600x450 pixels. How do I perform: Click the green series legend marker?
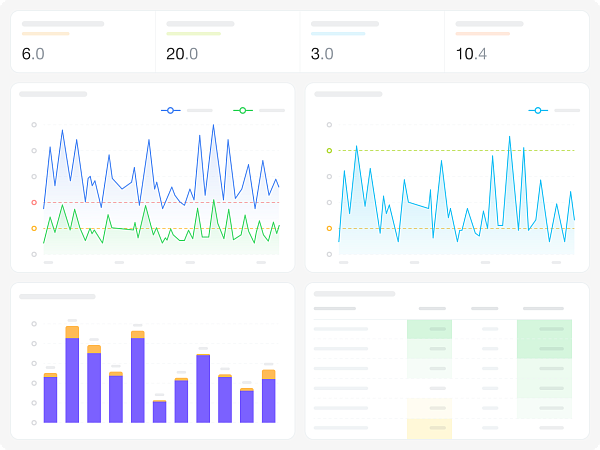pos(242,110)
